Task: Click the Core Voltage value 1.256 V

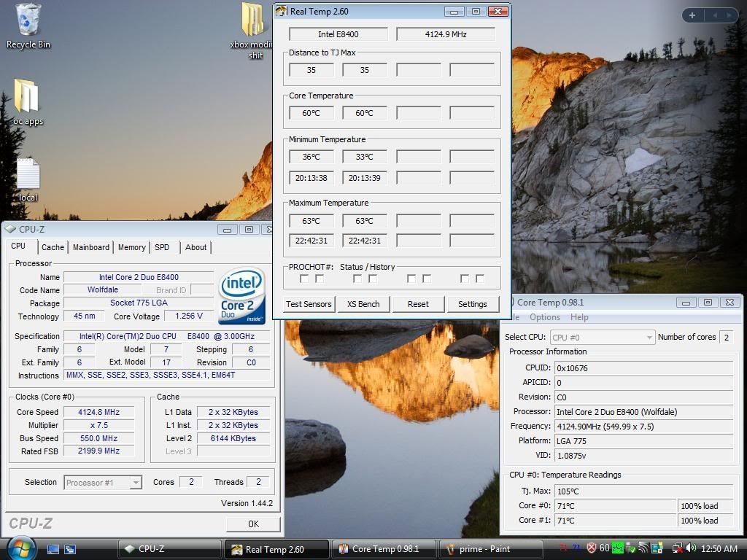Action: [189, 316]
